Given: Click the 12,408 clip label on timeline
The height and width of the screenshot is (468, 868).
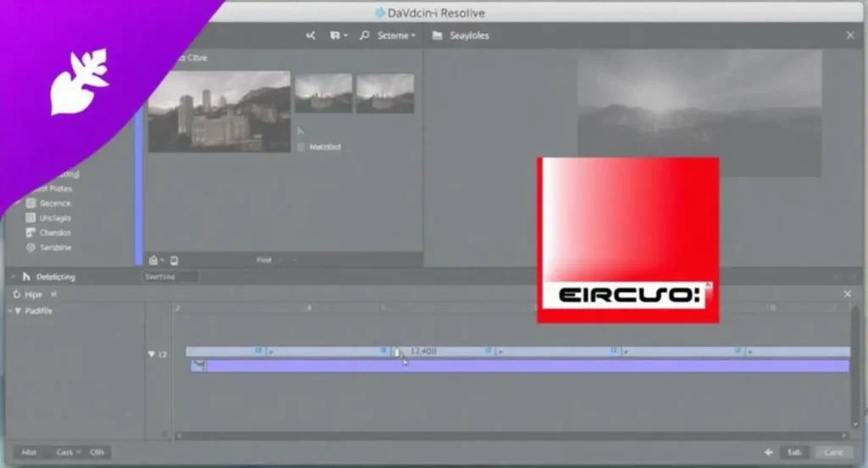Looking at the screenshot, I should click(x=424, y=351).
